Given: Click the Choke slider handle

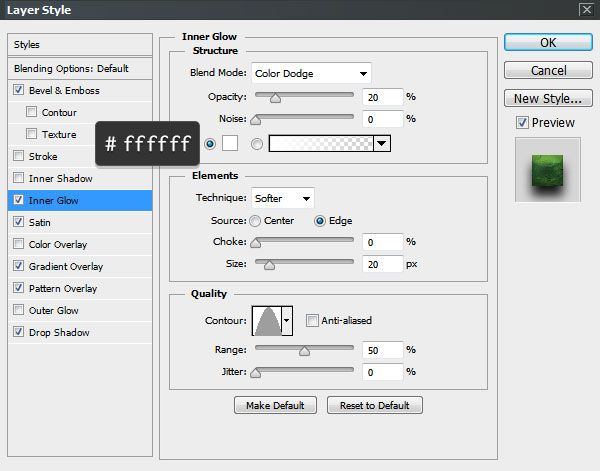Looking at the screenshot, I should (x=256, y=243).
